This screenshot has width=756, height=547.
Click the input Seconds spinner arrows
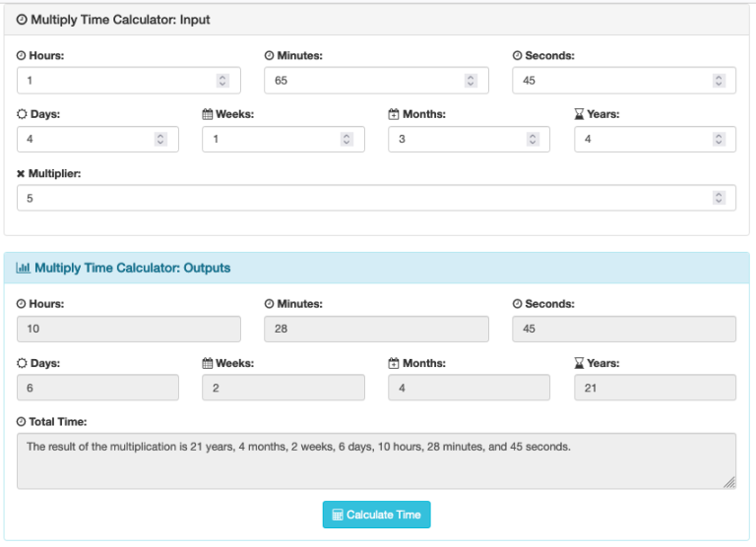[719, 81]
